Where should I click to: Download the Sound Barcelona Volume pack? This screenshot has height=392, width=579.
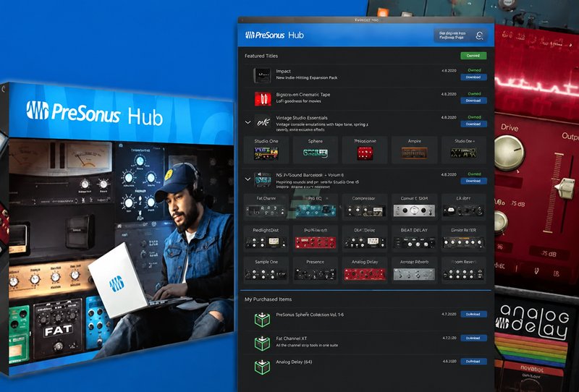point(473,181)
